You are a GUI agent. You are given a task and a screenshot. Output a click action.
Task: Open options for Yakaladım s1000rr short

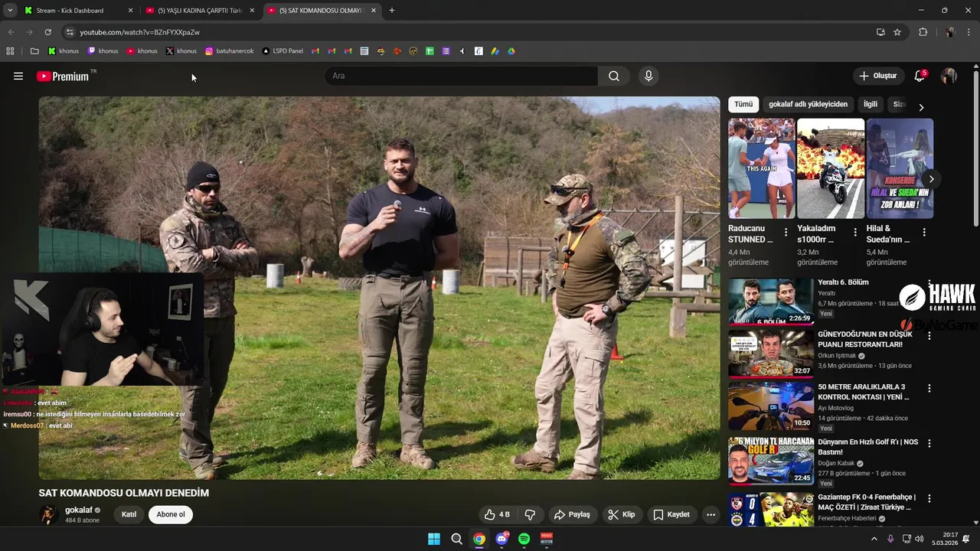tap(855, 232)
